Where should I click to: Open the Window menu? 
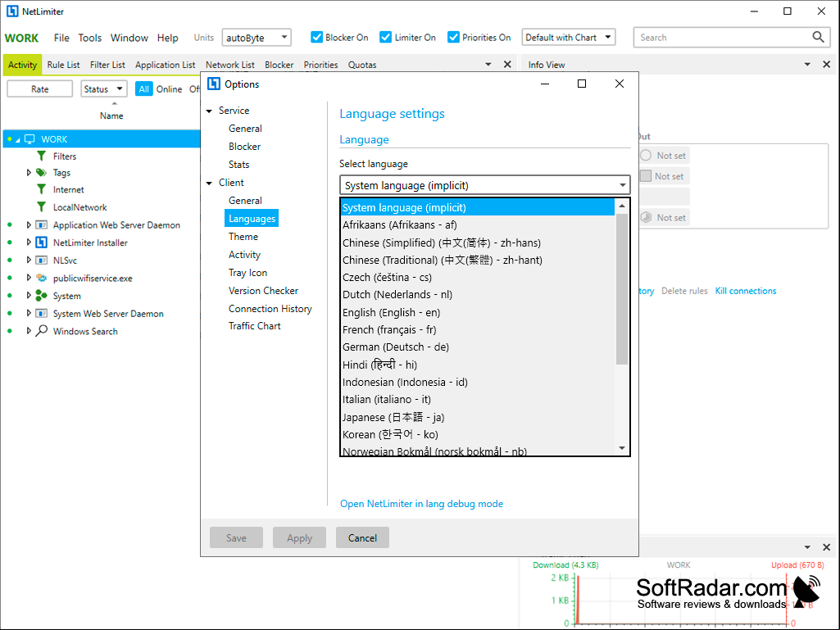click(x=129, y=38)
